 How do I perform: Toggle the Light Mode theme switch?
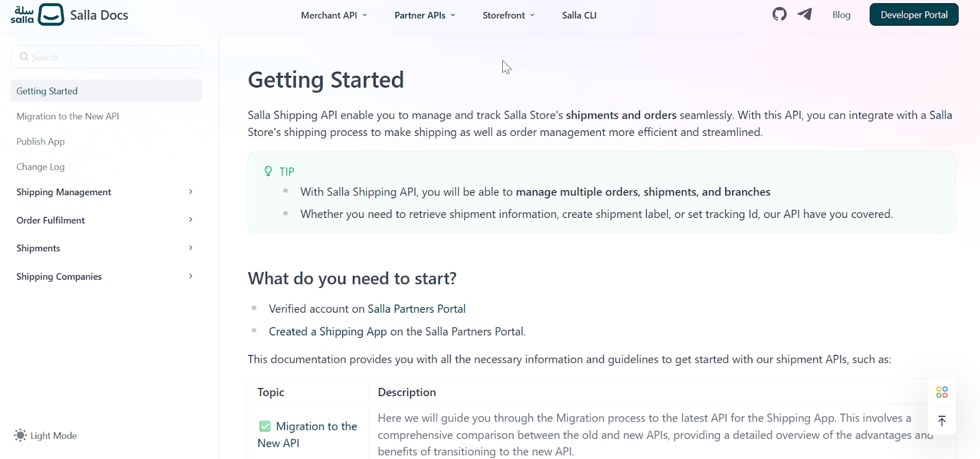(x=46, y=435)
